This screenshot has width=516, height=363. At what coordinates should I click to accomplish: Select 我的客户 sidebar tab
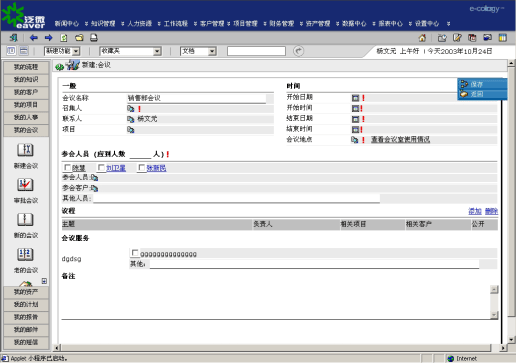[26, 92]
